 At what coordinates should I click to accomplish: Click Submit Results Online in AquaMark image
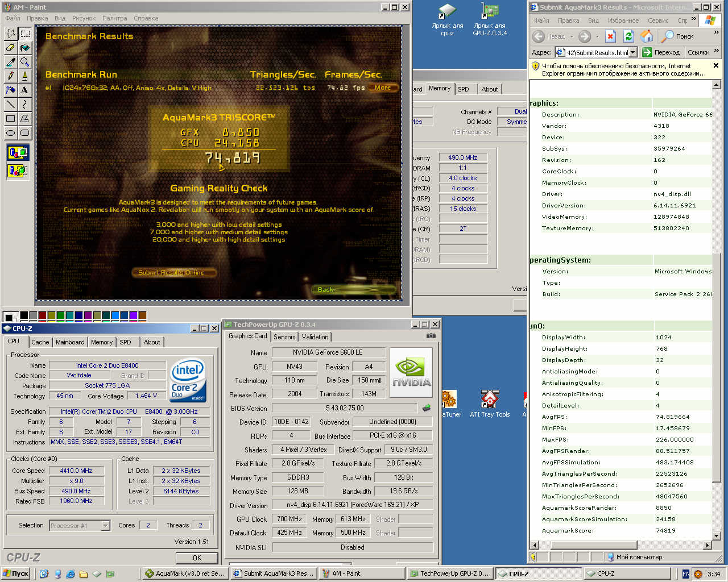[175, 273]
